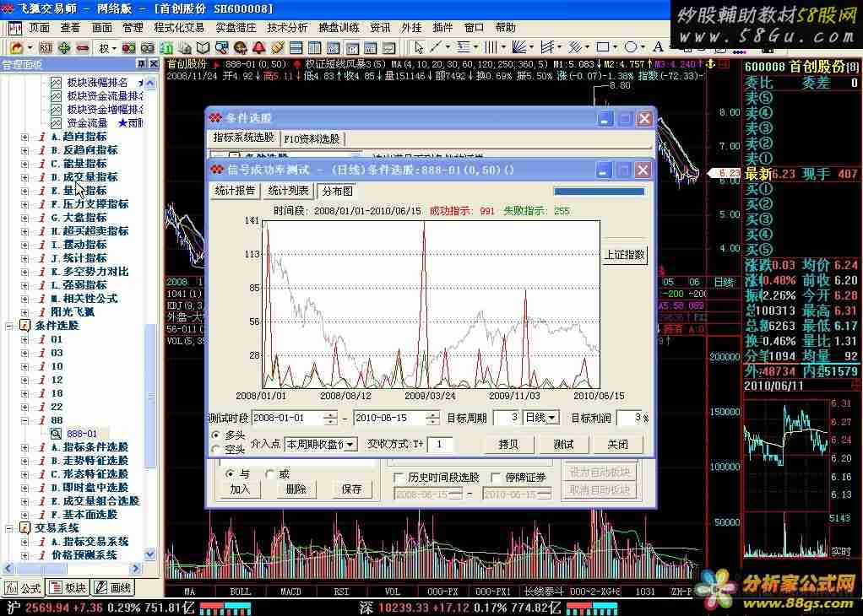Select the 与 radio option
Image resolution: width=863 pixels, height=616 pixels.
(230, 473)
